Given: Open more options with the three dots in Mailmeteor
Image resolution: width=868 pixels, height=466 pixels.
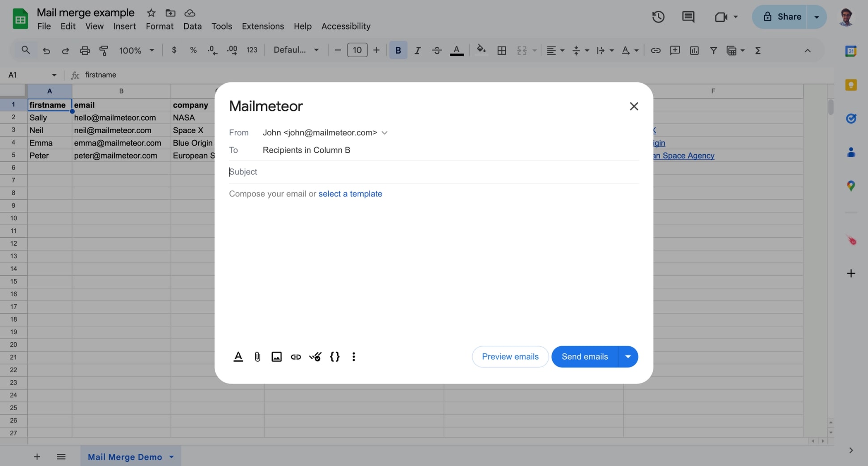Looking at the screenshot, I should pyautogui.click(x=354, y=357).
